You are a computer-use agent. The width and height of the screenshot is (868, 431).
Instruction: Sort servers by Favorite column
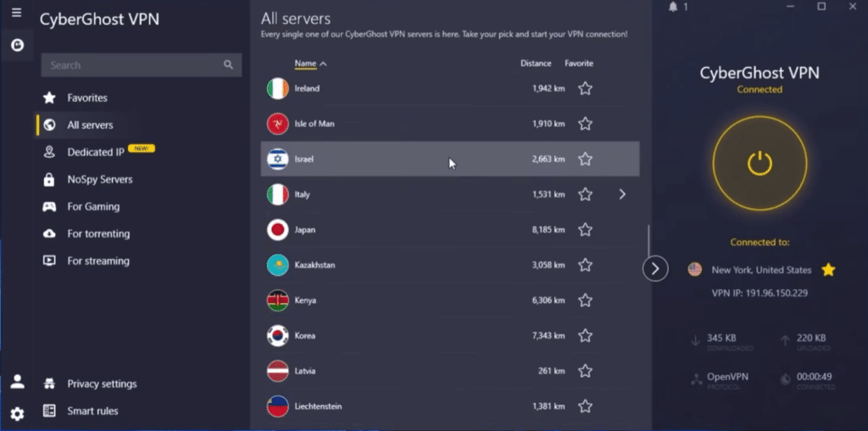coord(579,64)
